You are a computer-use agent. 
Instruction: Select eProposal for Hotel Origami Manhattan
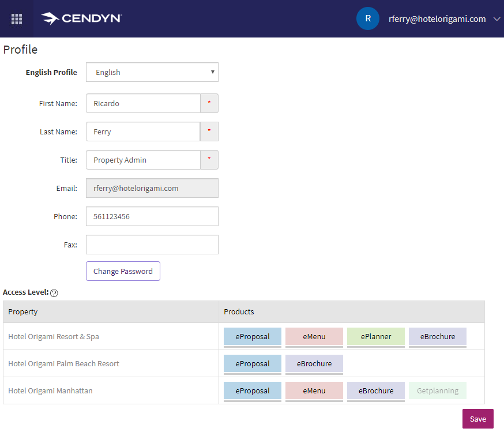pos(253,390)
